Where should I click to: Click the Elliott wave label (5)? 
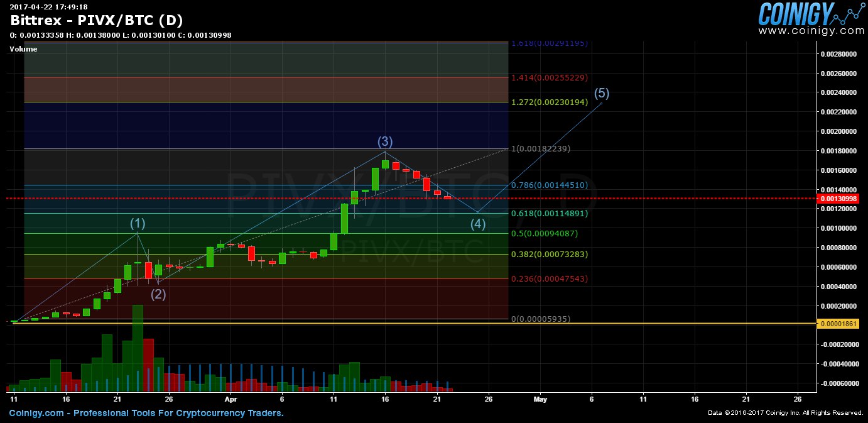click(x=602, y=93)
